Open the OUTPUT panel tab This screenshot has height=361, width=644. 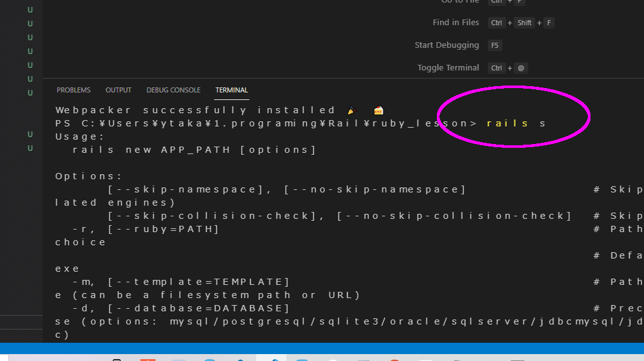pos(118,90)
